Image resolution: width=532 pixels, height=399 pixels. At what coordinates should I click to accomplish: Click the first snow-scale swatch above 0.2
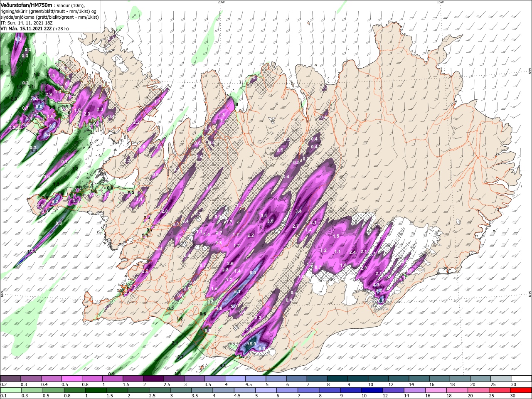coord(10,379)
